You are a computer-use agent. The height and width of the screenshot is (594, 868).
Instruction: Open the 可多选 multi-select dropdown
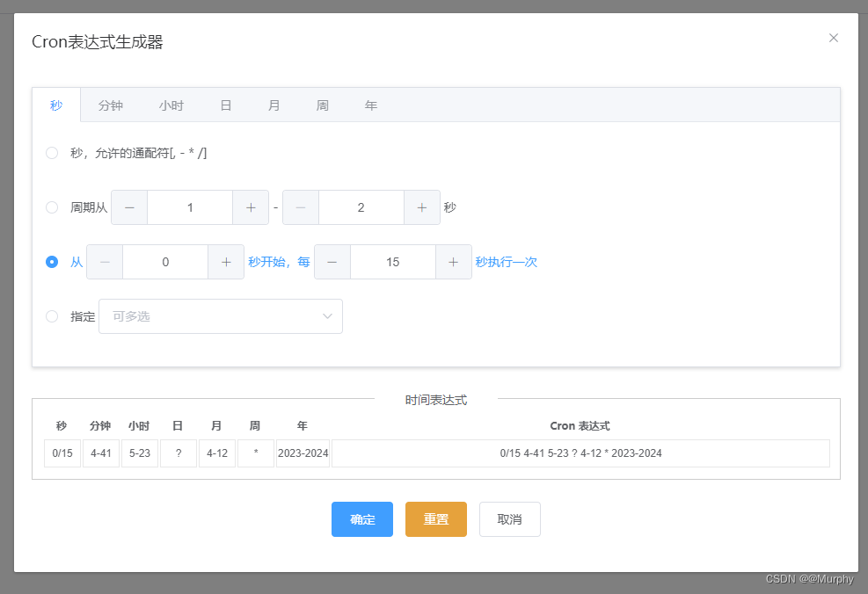[x=220, y=316]
